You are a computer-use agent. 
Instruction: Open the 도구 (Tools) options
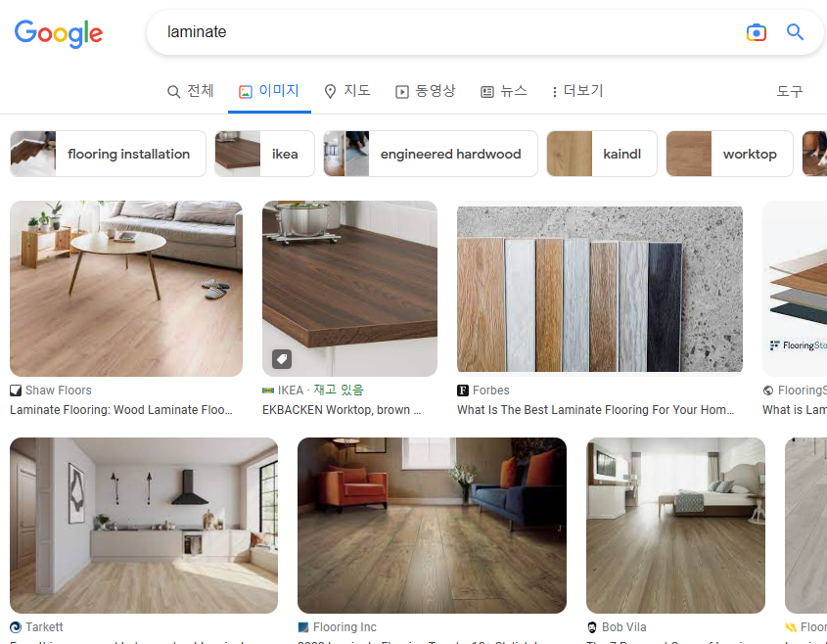[790, 91]
